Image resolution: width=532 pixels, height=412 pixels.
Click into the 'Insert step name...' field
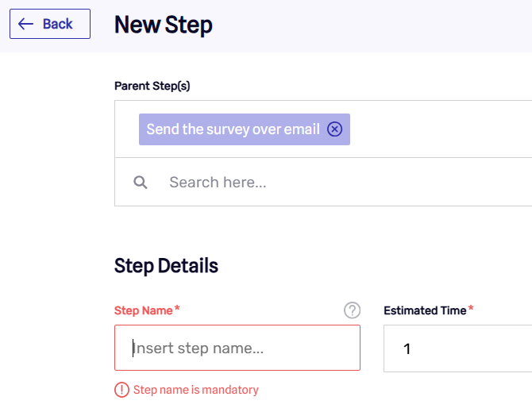pos(237,348)
